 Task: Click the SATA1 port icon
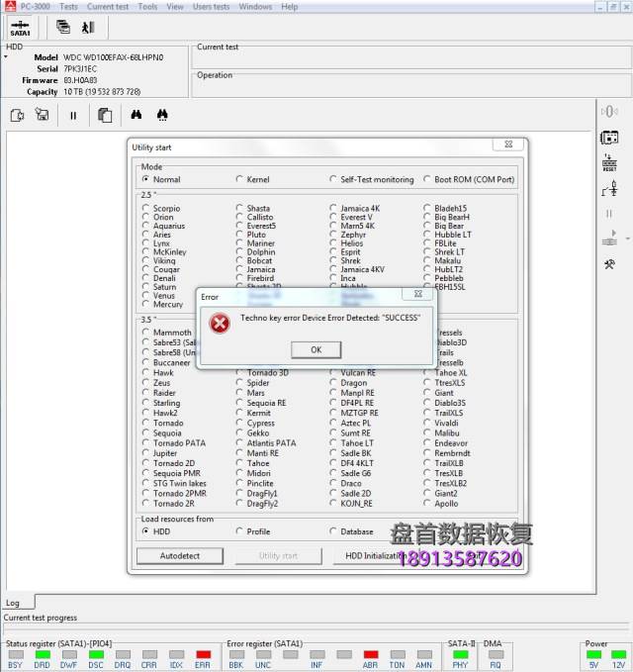(x=20, y=28)
